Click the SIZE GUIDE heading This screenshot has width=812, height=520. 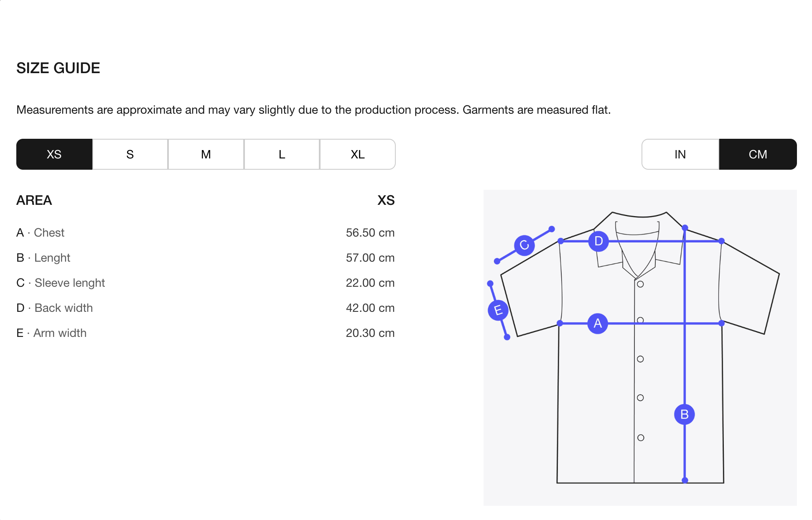click(x=58, y=68)
